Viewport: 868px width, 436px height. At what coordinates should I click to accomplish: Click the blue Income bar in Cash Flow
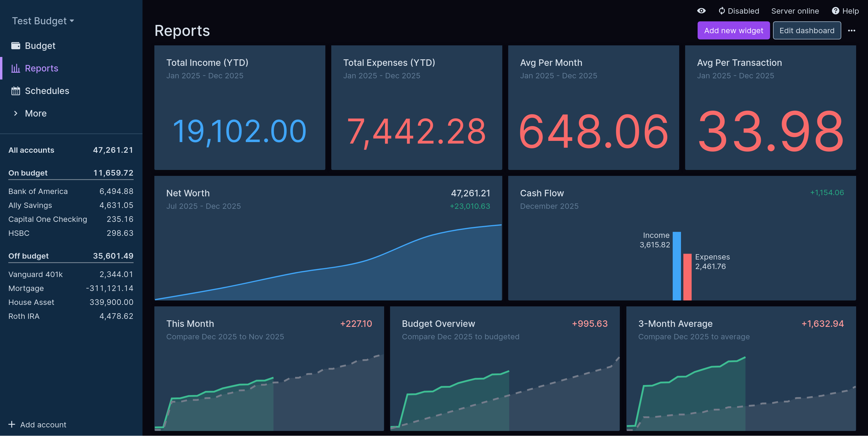[x=676, y=266]
